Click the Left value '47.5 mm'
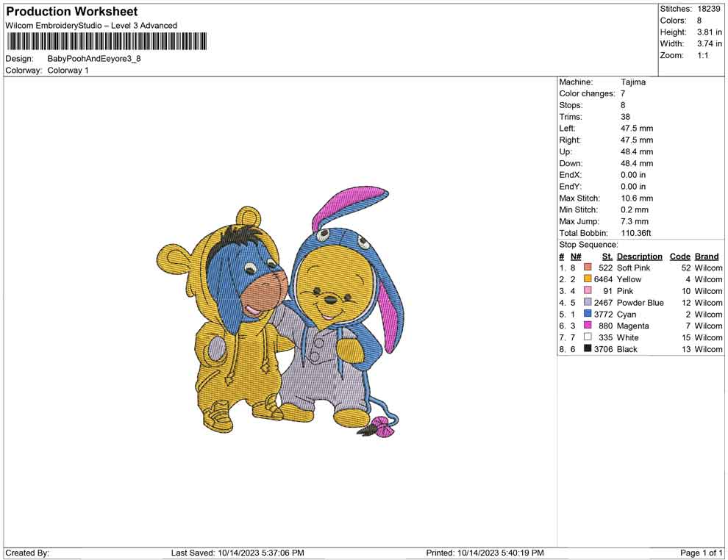 click(637, 129)
